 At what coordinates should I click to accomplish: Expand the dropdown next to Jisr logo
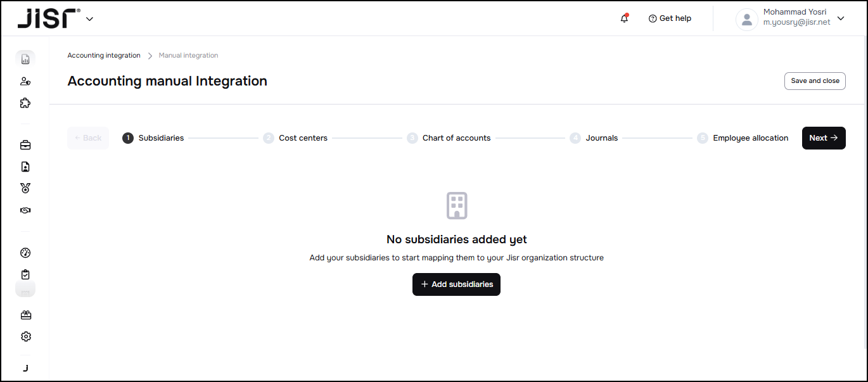pos(89,19)
